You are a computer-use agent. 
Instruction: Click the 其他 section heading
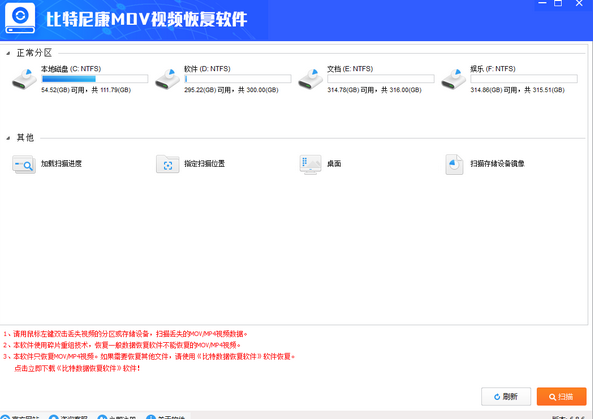[x=25, y=138]
